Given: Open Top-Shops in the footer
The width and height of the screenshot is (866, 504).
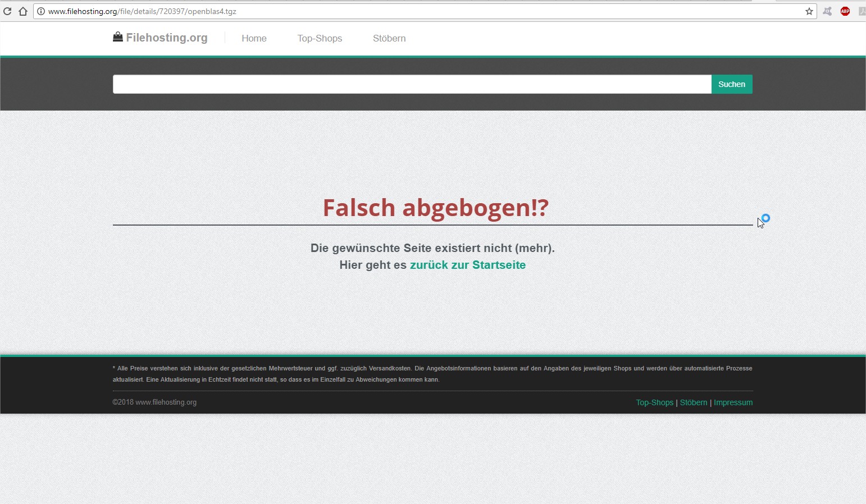Looking at the screenshot, I should coord(654,402).
